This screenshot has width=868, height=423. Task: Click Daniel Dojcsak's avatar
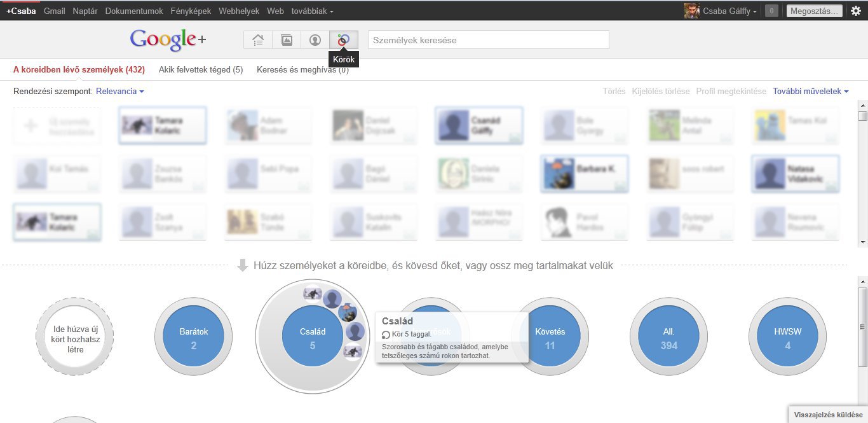[348, 125]
